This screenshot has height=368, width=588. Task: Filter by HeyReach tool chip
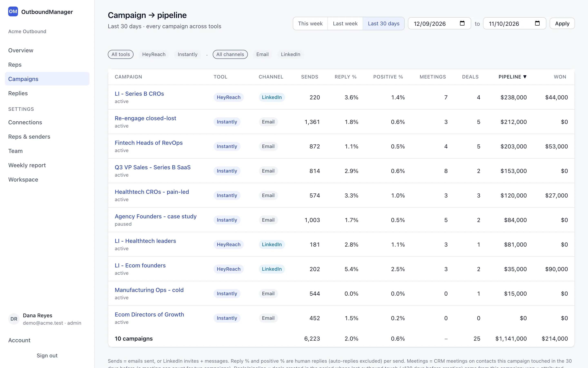154,54
